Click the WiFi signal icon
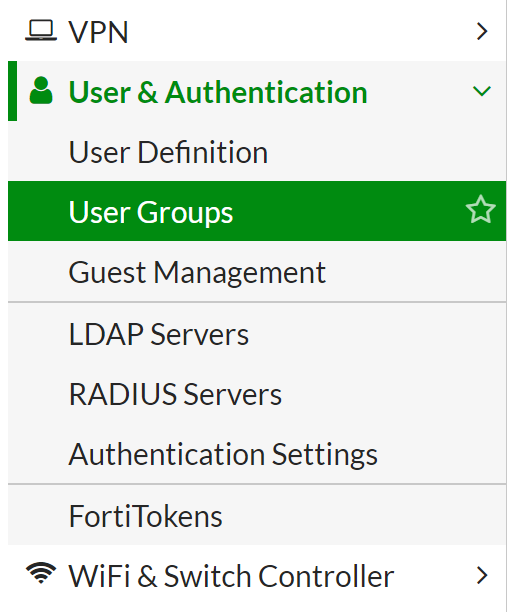Image resolution: width=507 pixels, height=612 pixels. click(41, 573)
